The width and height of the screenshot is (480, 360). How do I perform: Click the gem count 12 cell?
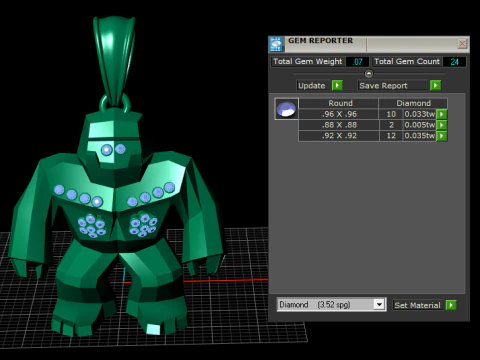[391, 136]
